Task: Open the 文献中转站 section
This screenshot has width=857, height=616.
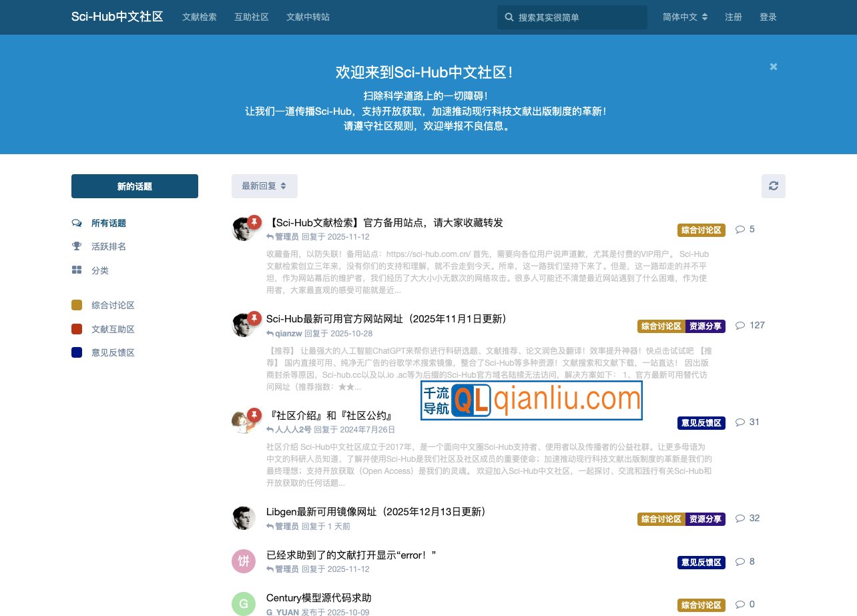Action: (306, 17)
